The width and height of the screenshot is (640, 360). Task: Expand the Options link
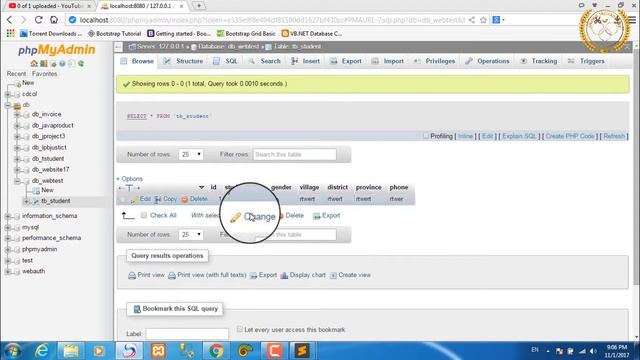pos(130,179)
